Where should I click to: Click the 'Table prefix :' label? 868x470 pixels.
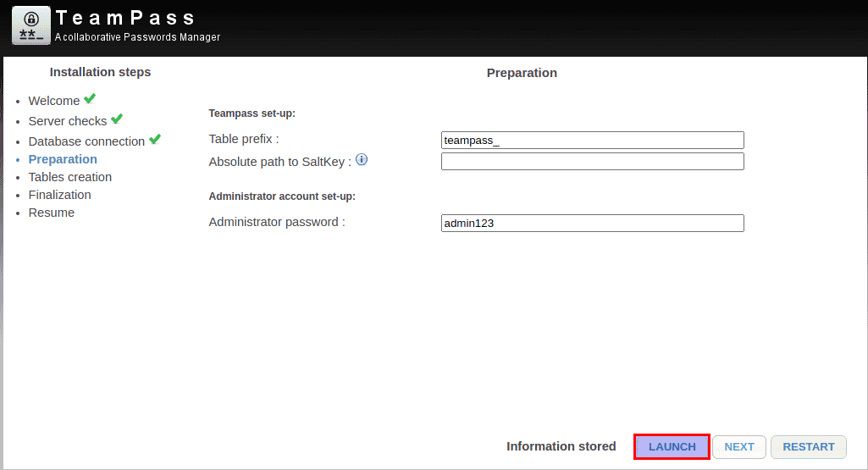244,139
